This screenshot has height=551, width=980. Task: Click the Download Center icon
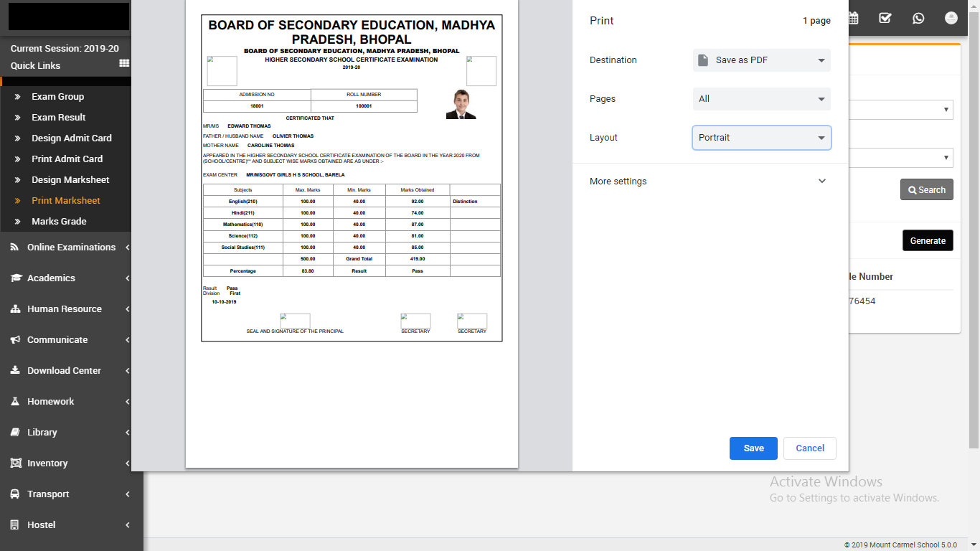tap(15, 371)
